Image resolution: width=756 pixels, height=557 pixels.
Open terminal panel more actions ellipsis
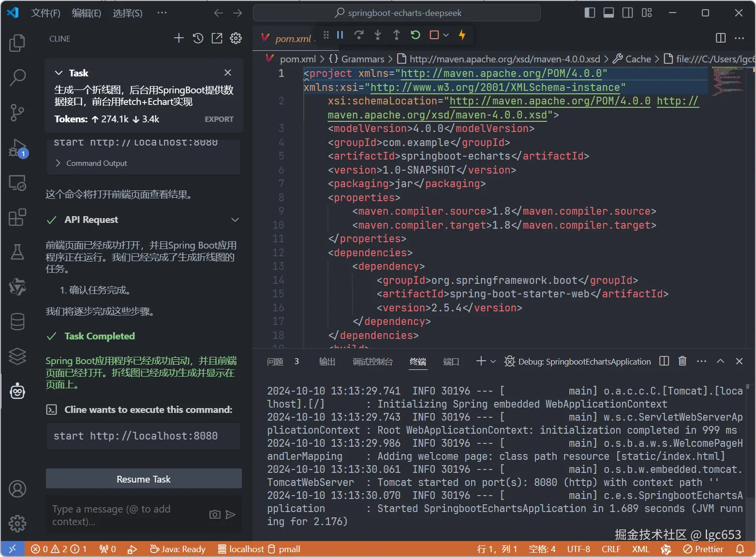click(701, 361)
